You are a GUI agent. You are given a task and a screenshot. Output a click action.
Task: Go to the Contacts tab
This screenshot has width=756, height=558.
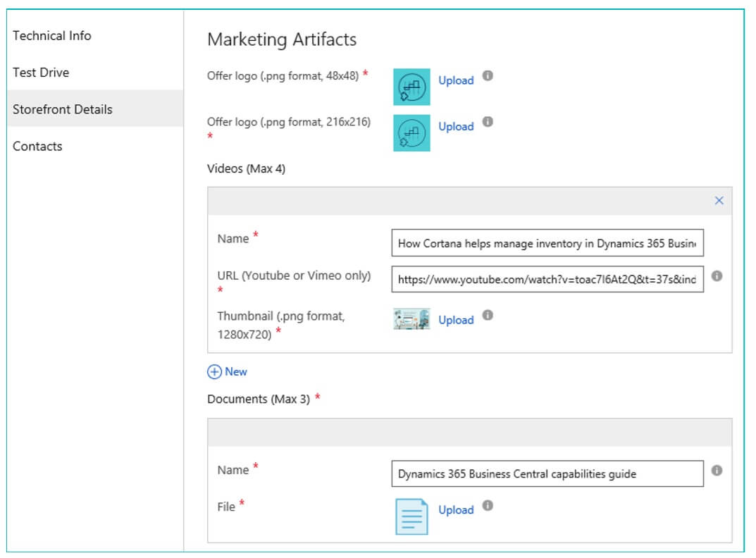pos(37,146)
